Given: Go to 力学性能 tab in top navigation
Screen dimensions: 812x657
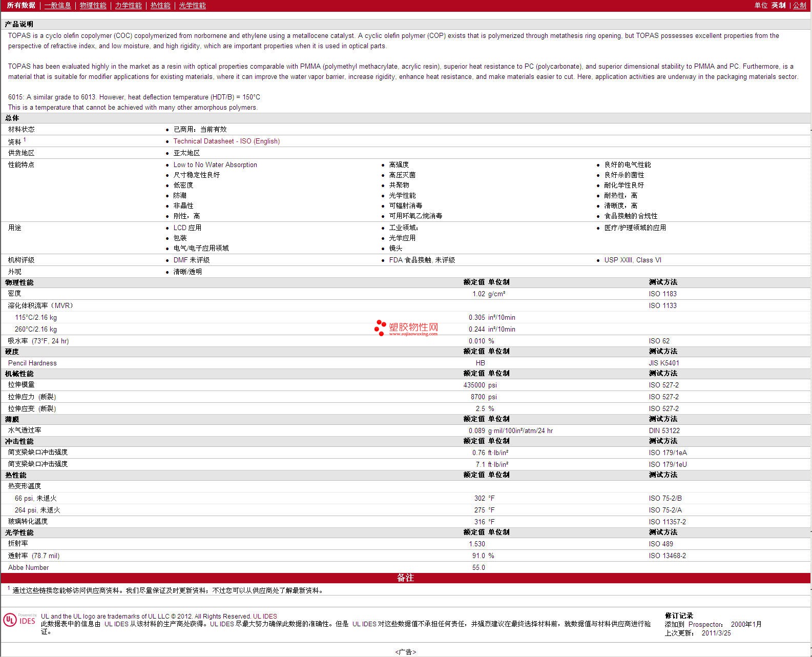Looking at the screenshot, I should 128,5.
